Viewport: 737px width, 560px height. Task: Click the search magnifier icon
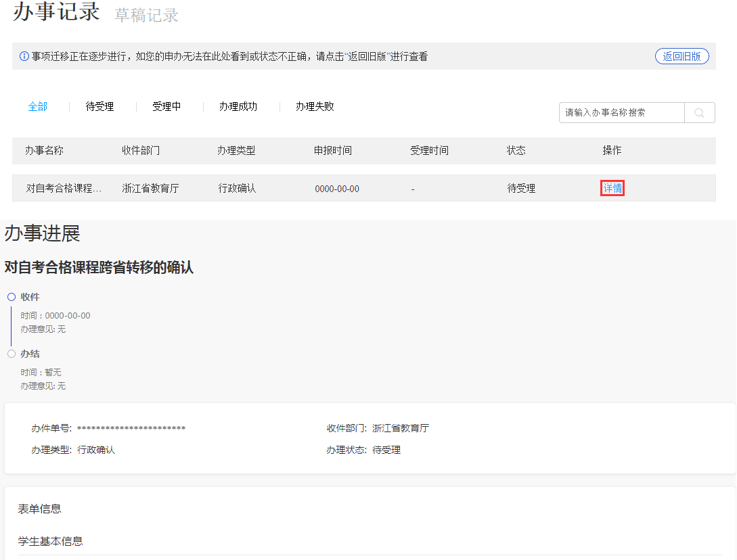(699, 112)
